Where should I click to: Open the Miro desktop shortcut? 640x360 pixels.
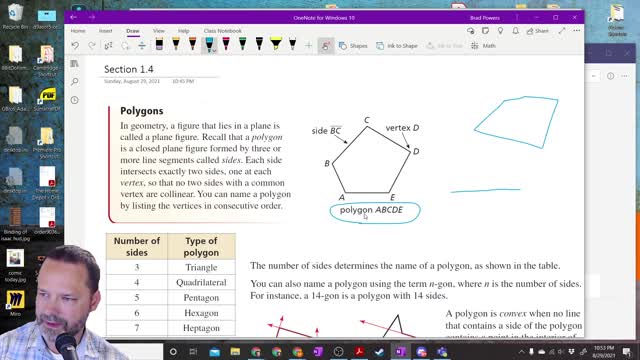15,303
